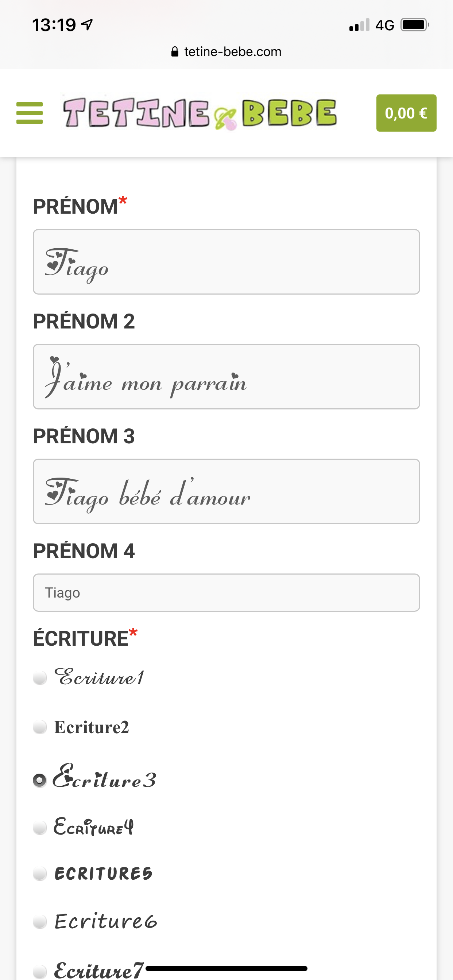Image resolution: width=453 pixels, height=980 pixels.
Task: Tap the tetine-bebe.com address bar
Action: [232, 52]
